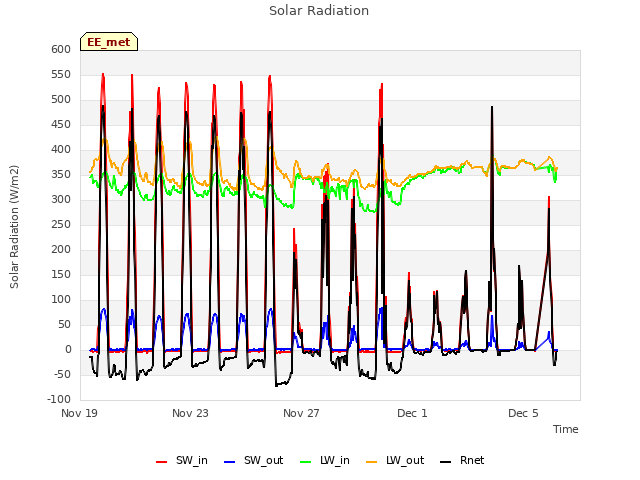The height and width of the screenshot is (480, 640).
Task: Select the SW_out legend label
Action: pos(264,460)
